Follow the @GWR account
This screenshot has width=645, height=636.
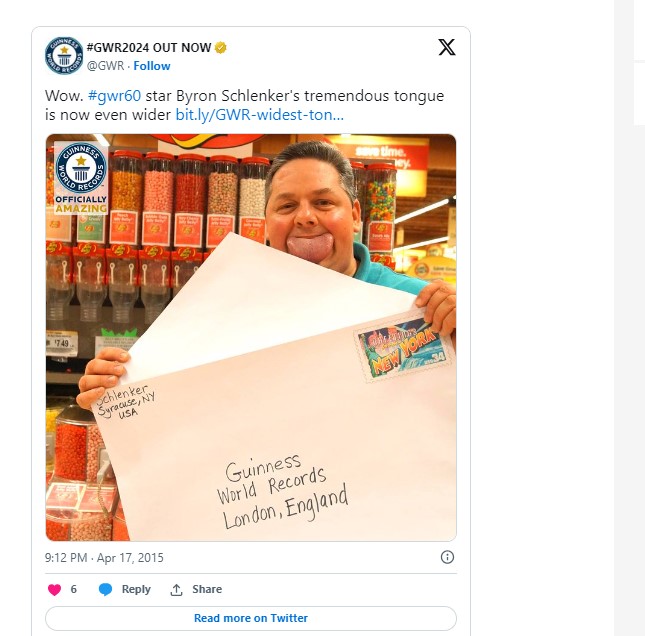152,66
